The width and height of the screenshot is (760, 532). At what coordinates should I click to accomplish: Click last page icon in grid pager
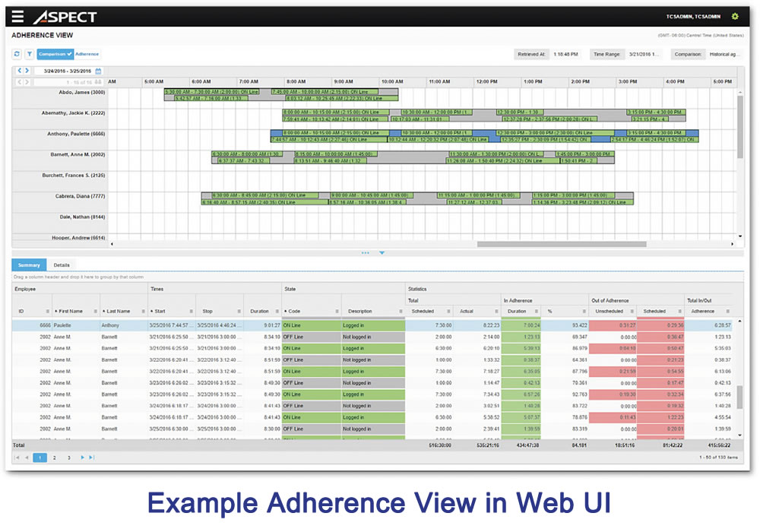click(x=92, y=458)
